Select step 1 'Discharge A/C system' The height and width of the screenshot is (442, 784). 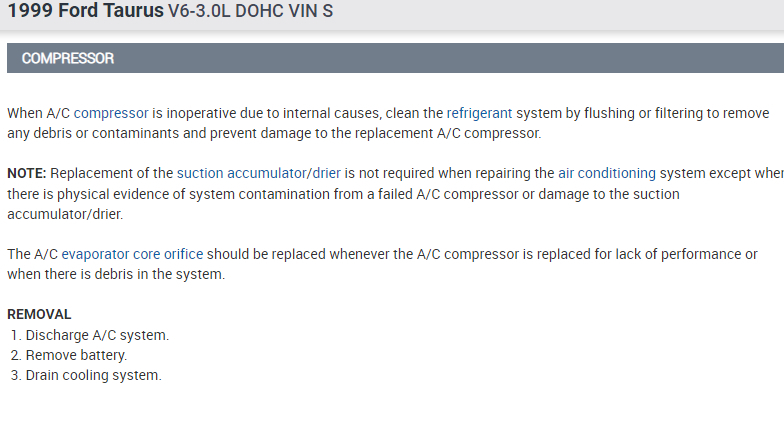click(97, 335)
